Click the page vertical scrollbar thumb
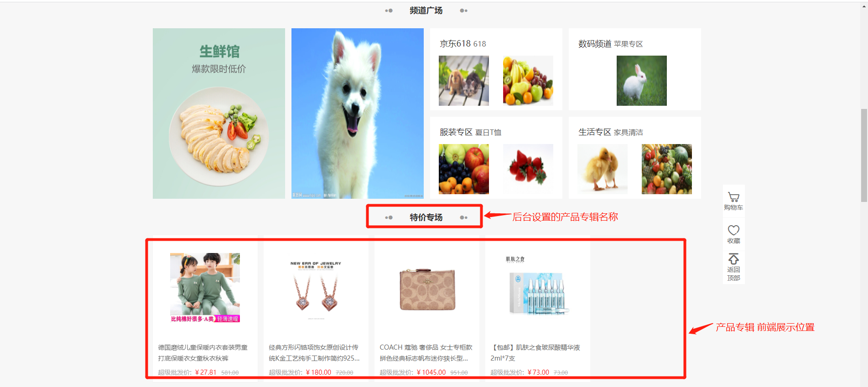The width and height of the screenshot is (868, 387). point(864,155)
